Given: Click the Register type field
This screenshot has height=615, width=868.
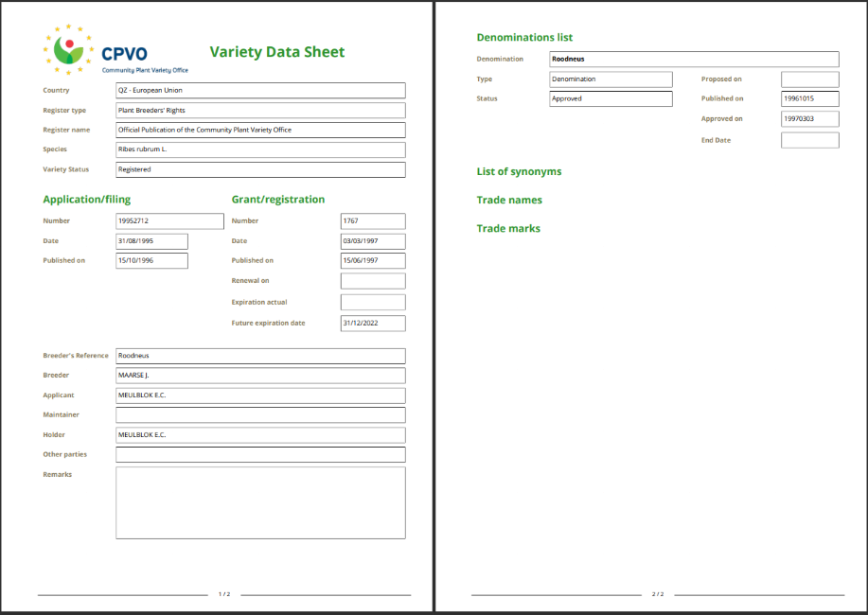Looking at the screenshot, I should pyautogui.click(x=260, y=110).
